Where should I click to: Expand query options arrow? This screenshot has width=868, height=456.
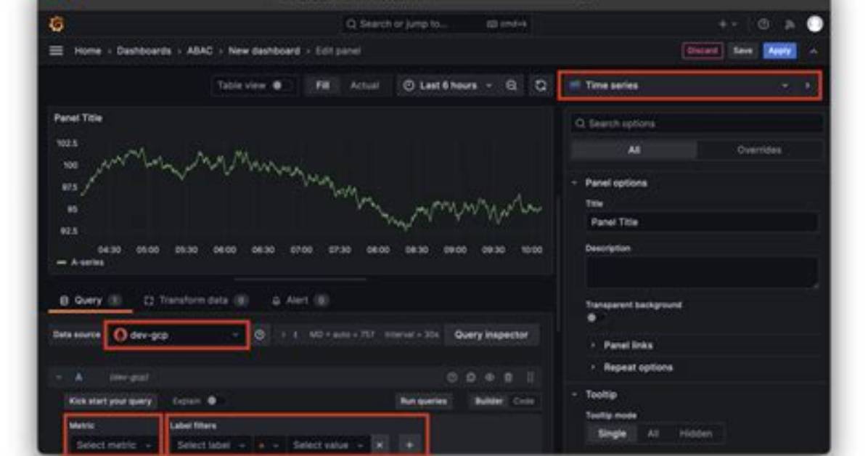pos(284,335)
